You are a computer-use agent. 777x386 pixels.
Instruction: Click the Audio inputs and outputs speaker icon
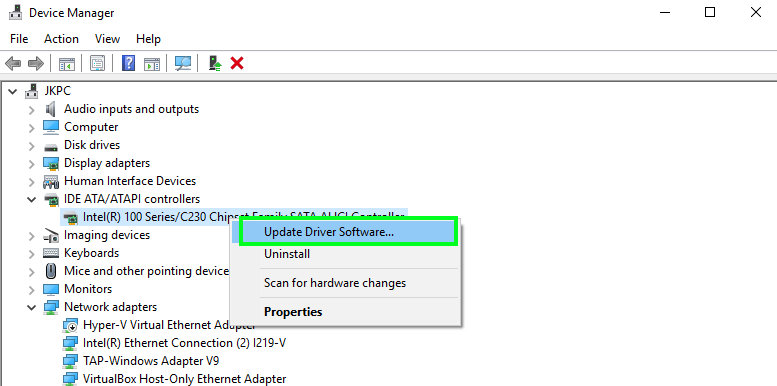tap(51, 109)
